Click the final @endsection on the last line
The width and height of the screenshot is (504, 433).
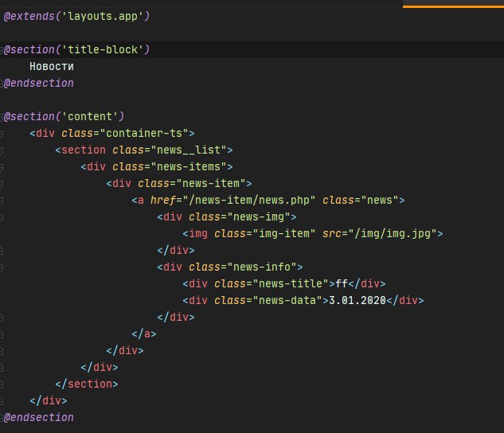coord(38,417)
